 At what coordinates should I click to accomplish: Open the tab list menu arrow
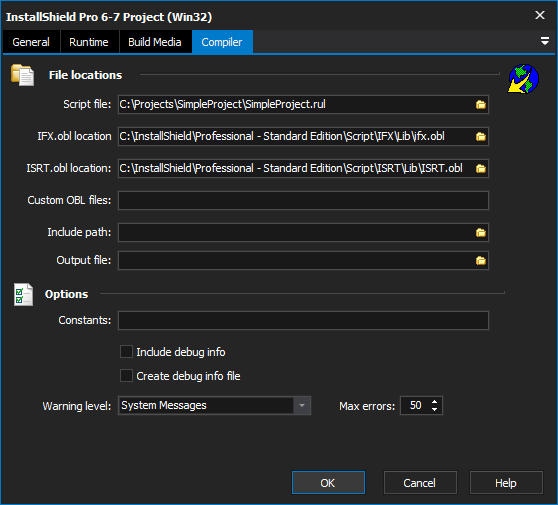pyautogui.click(x=544, y=41)
